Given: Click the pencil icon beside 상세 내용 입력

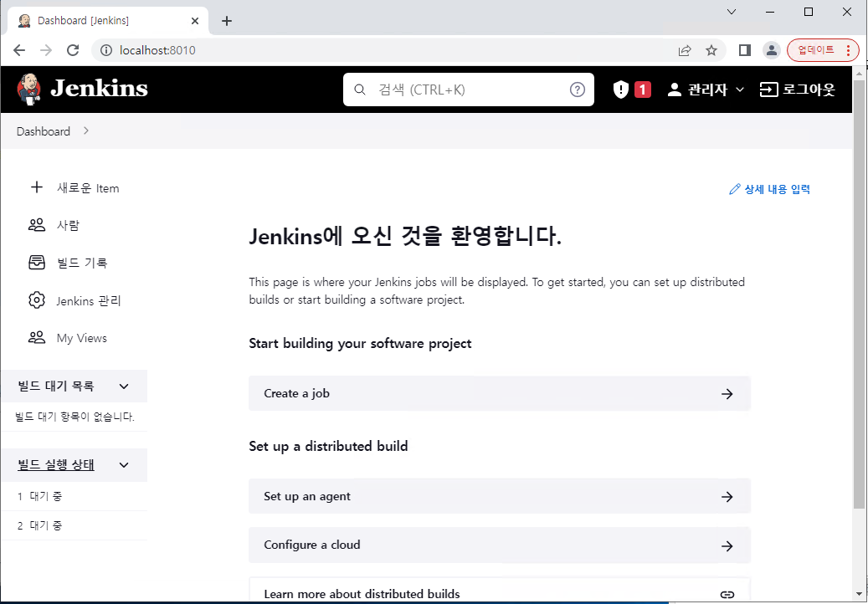Looking at the screenshot, I should click(x=735, y=189).
